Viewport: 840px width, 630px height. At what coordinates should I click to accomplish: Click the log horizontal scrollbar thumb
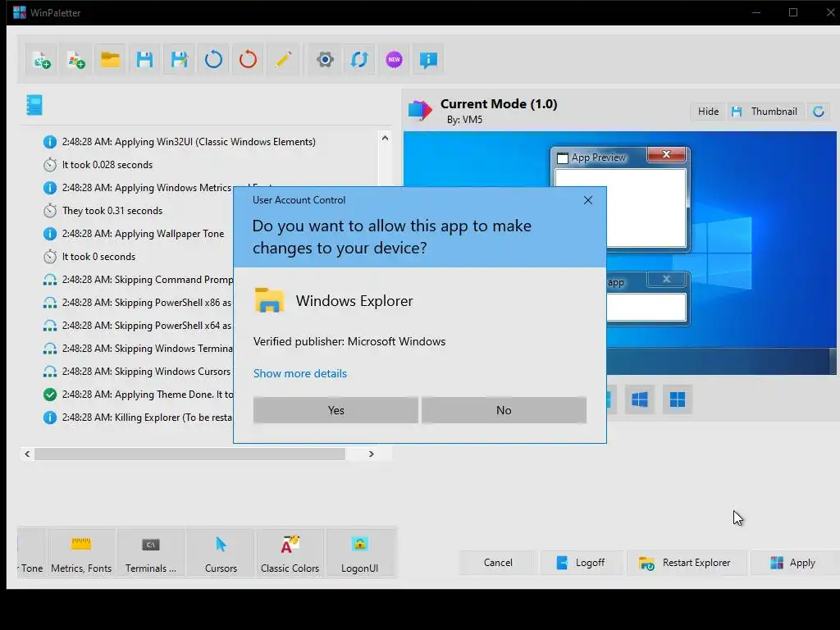pos(189,454)
